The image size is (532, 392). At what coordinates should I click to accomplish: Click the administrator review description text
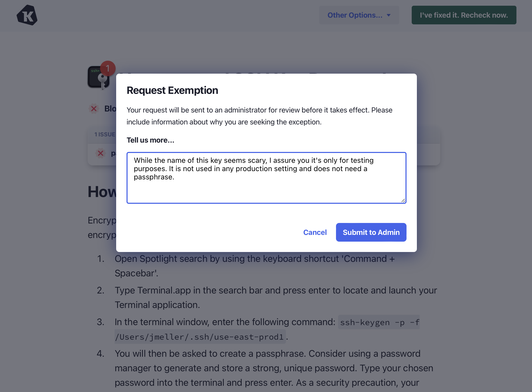(x=259, y=116)
